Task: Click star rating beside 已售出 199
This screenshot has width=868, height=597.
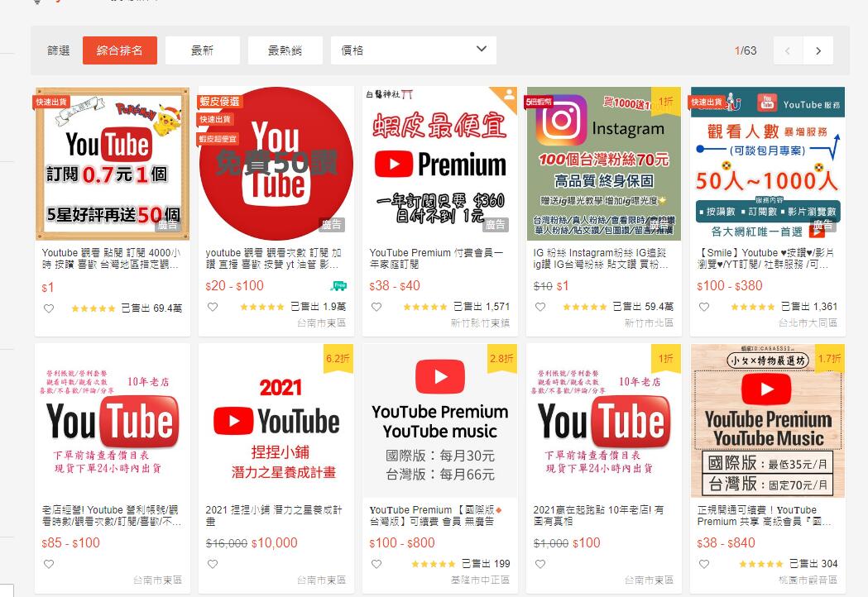Action: [434, 564]
